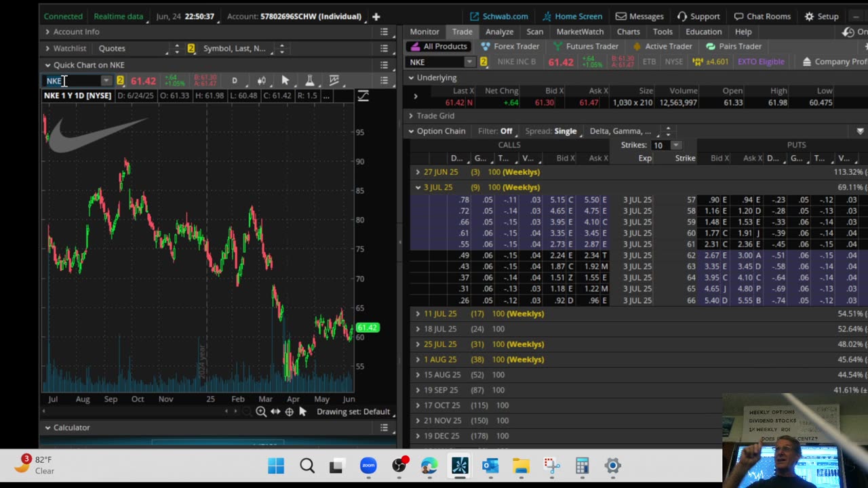Click the chart scale curve icon
Image resolution: width=868 pixels, height=488 pixels.
tap(363, 96)
